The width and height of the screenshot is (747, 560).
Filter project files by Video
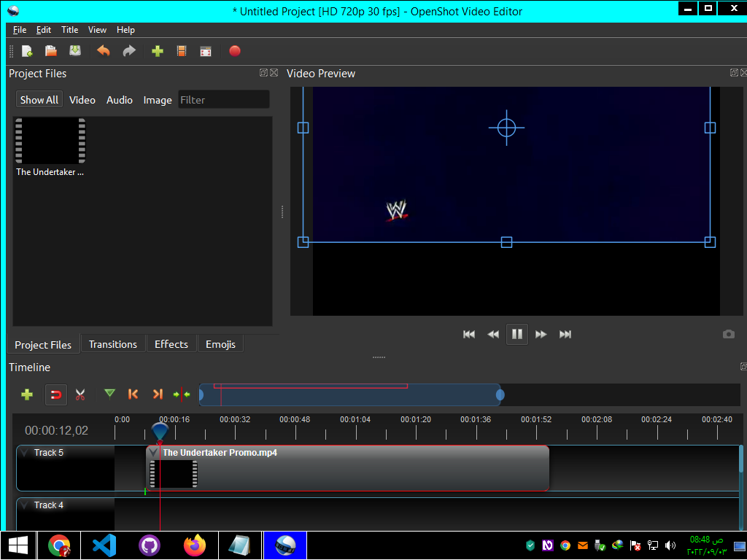tap(82, 100)
